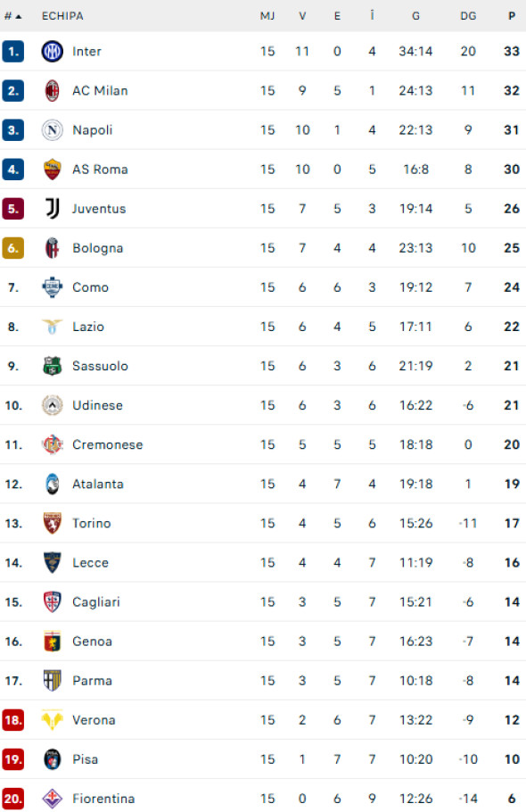This screenshot has height=812, width=526.
Task: Click the Inter club crest
Action: [53, 51]
